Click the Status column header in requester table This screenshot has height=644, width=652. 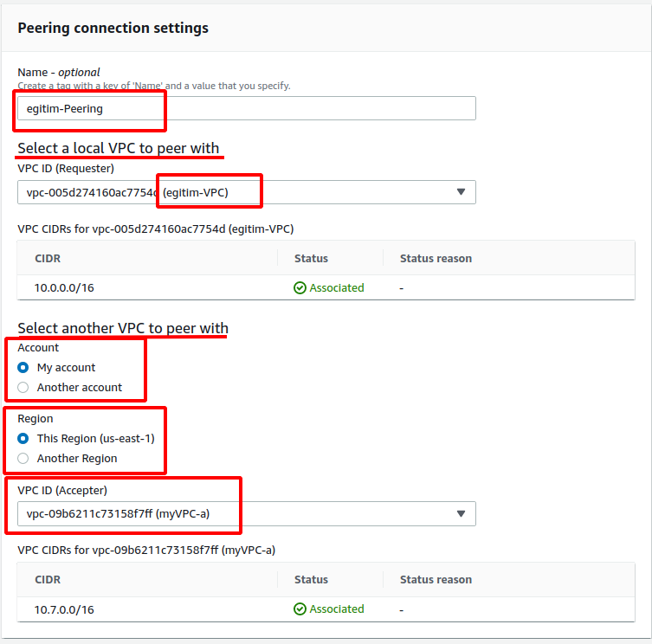[x=311, y=259]
